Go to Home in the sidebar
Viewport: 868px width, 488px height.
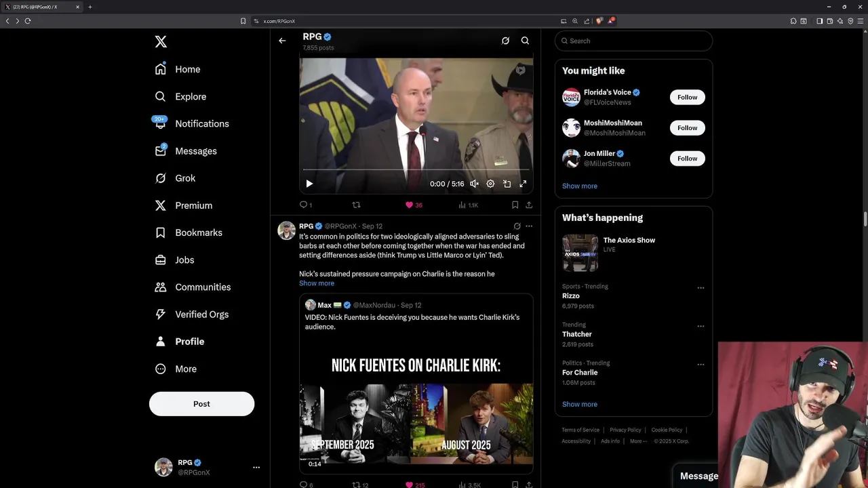(x=178, y=69)
